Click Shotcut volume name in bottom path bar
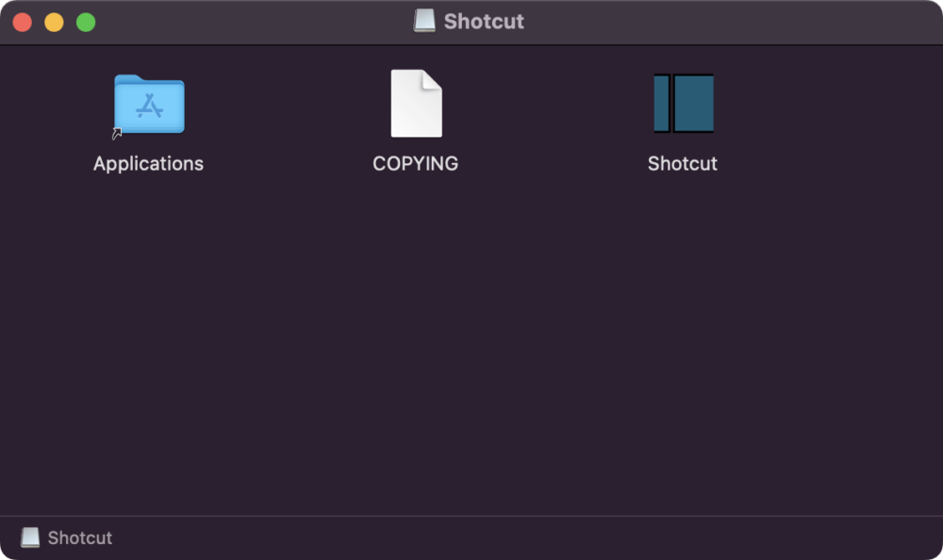Screen dimensions: 943x560 point(80,537)
